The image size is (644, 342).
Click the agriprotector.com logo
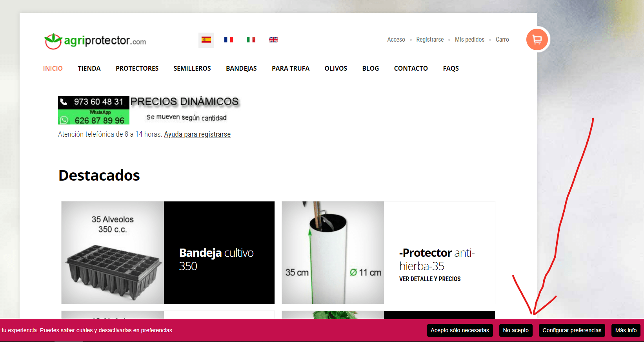pos(95,41)
